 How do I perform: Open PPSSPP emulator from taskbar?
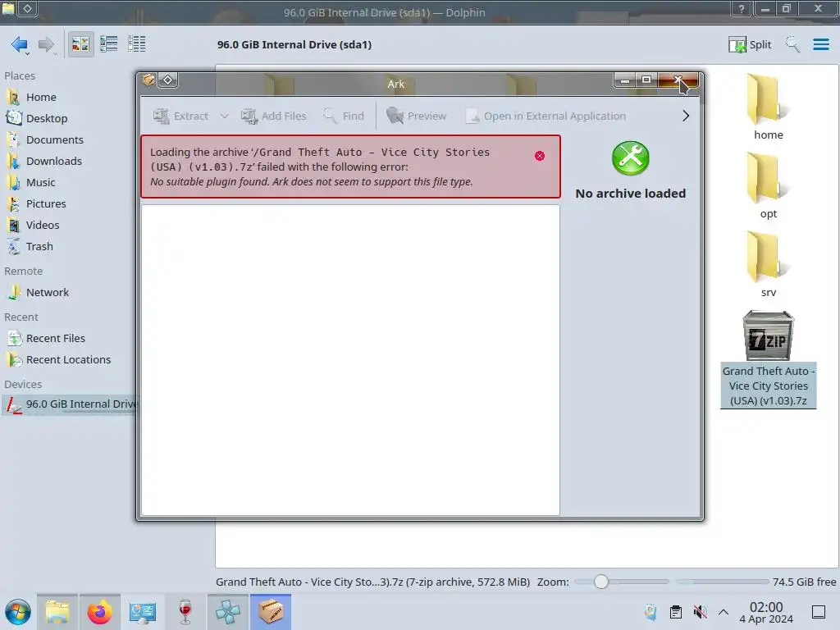pyautogui.click(x=228, y=612)
